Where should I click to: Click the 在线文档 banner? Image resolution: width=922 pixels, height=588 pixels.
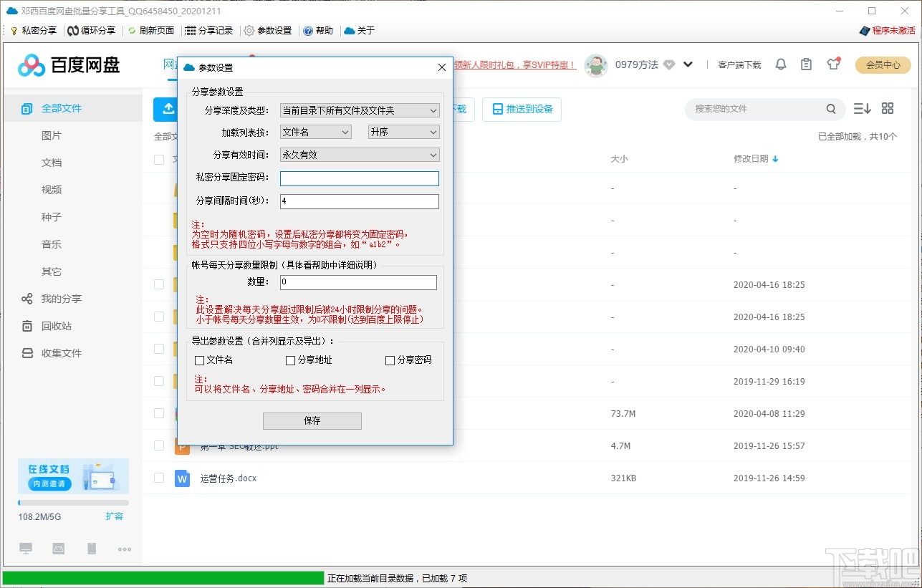(x=73, y=476)
